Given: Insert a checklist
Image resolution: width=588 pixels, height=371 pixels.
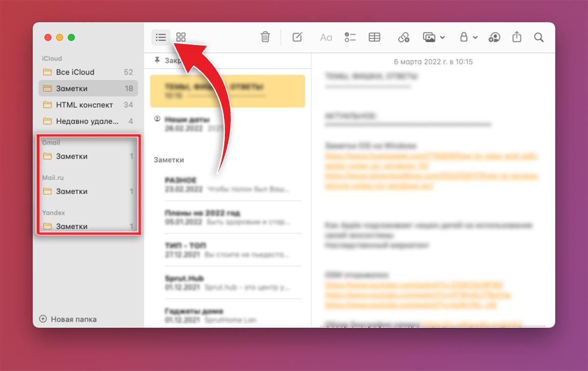Looking at the screenshot, I should (x=350, y=37).
